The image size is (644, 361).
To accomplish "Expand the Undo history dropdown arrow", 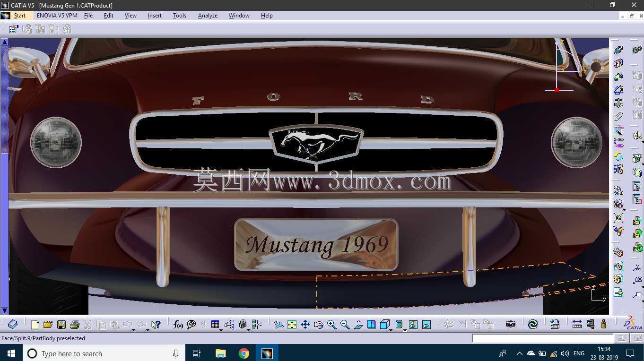I will pyautogui.click(x=134, y=329).
